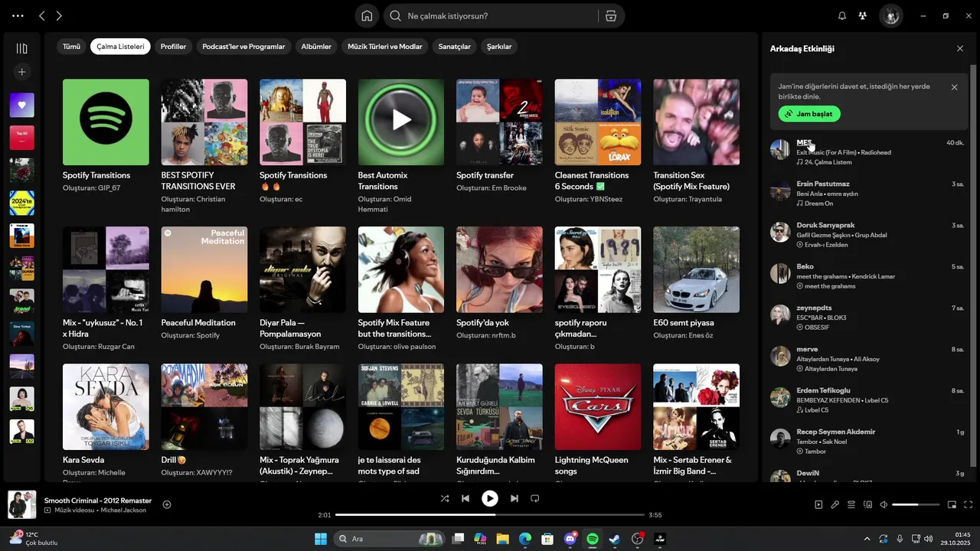Skip to next track

tap(514, 498)
